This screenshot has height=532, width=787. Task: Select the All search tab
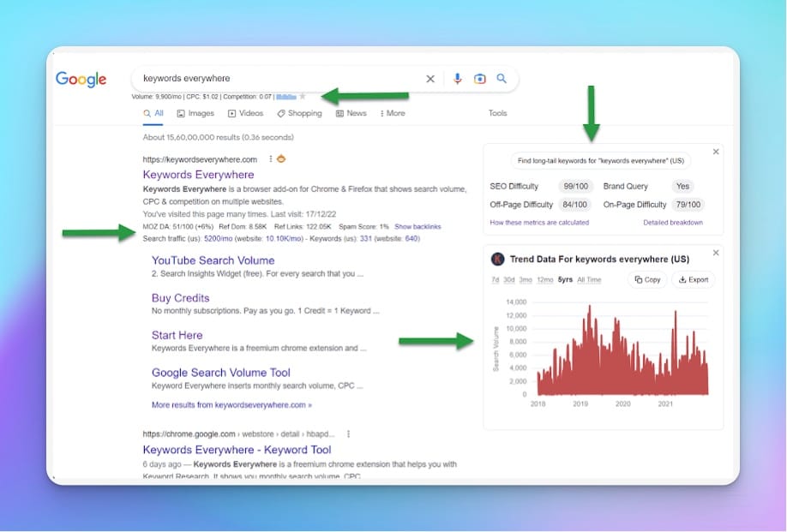pyautogui.click(x=153, y=113)
